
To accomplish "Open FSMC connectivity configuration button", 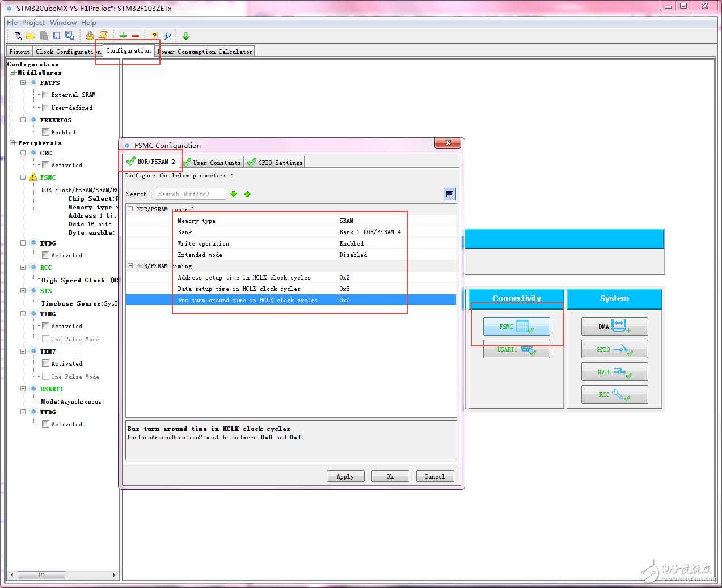I will [x=516, y=327].
